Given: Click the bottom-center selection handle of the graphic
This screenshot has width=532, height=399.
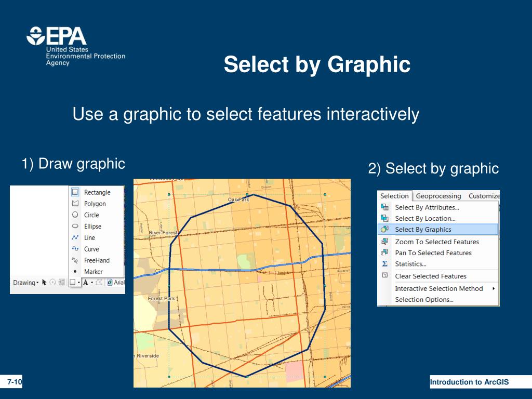Looking at the screenshot, I should click(x=247, y=377).
